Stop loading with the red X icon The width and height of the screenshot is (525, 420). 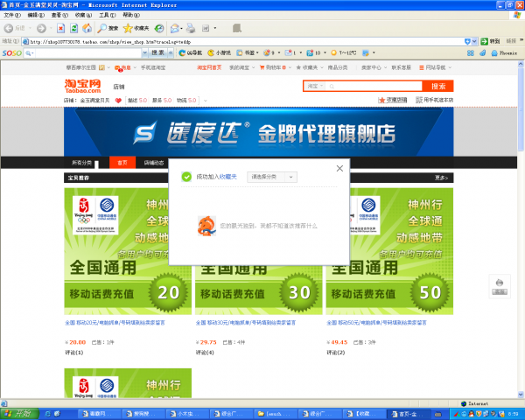pyautogui.click(x=60, y=29)
